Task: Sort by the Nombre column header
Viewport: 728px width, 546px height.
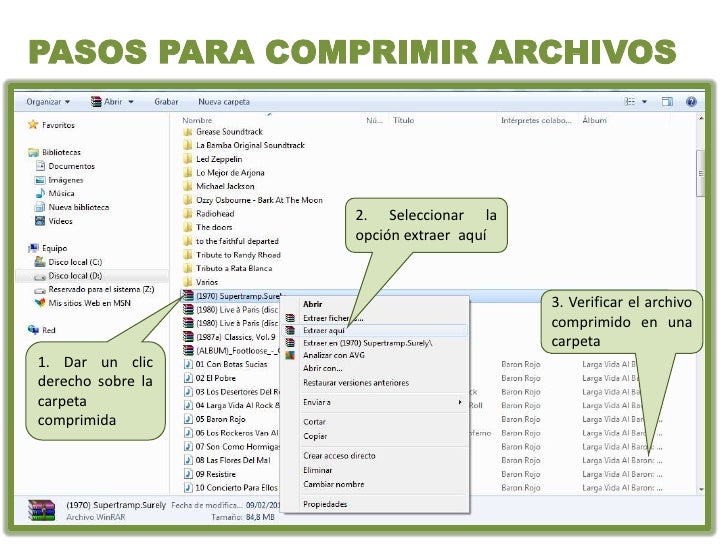Action: (197, 120)
